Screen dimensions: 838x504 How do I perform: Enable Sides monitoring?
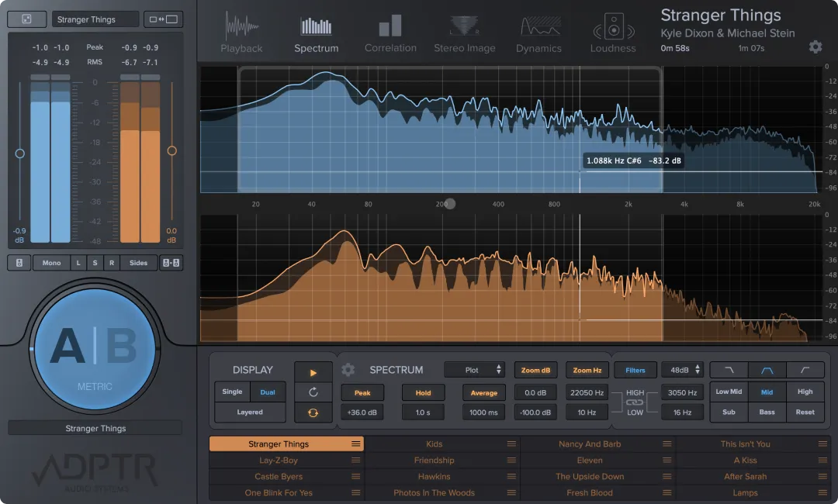coord(138,263)
